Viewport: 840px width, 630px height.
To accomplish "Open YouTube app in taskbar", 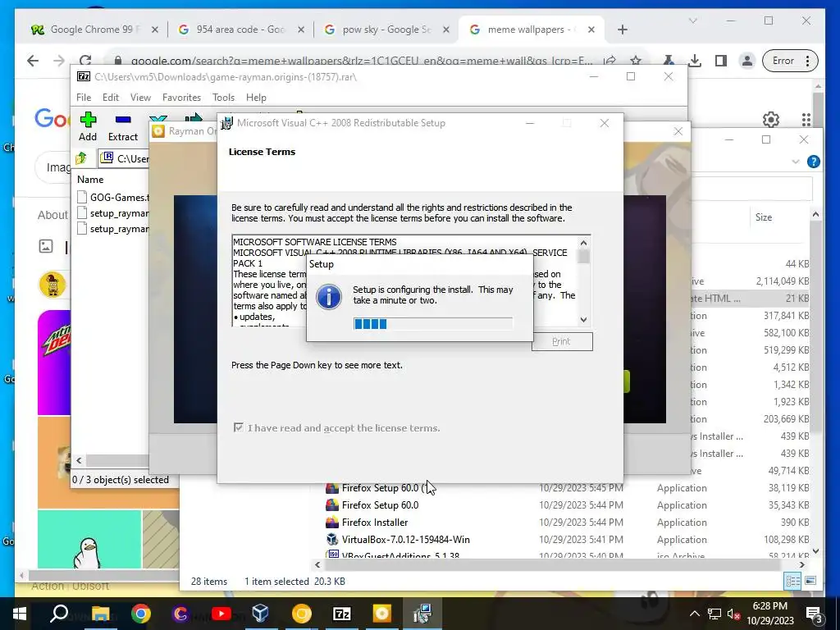I will [x=221, y=614].
